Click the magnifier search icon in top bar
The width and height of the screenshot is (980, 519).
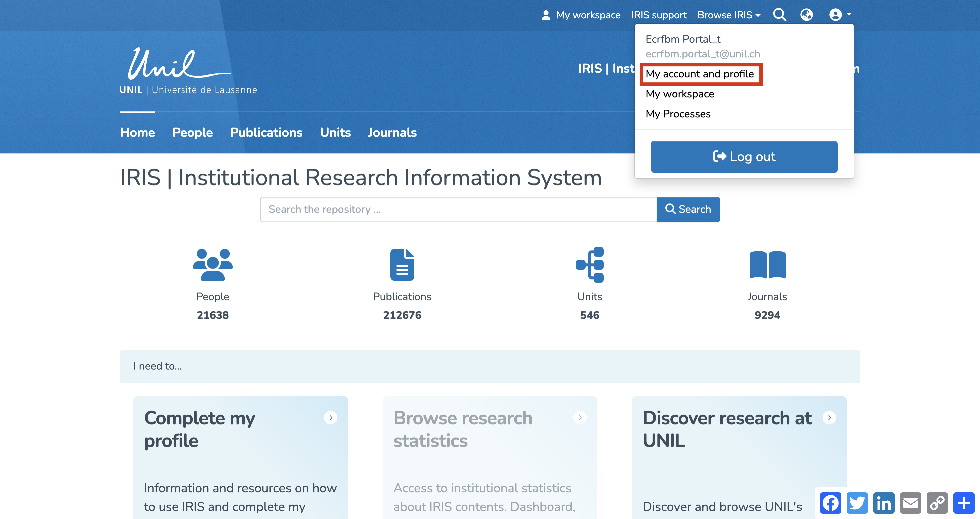click(779, 15)
